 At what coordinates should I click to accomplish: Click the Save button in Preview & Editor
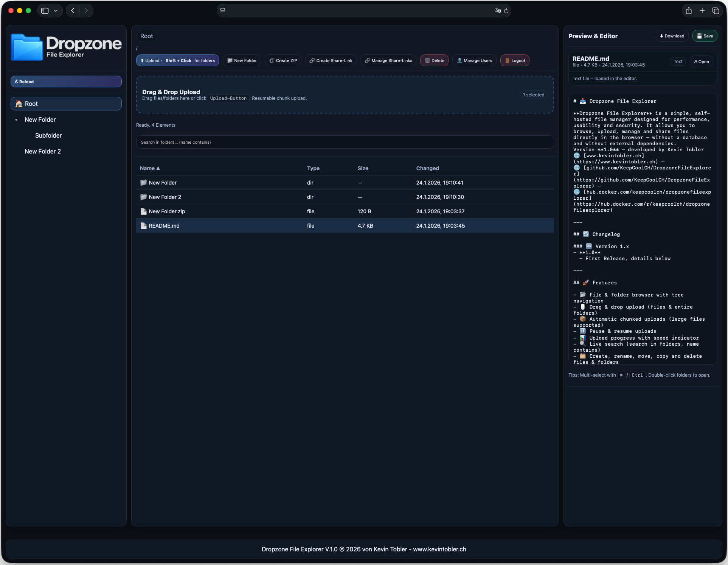(x=704, y=36)
